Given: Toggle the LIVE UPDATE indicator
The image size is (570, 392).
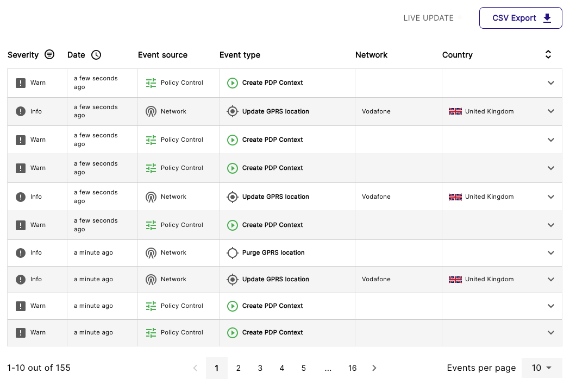Looking at the screenshot, I should pyautogui.click(x=460, y=18).
